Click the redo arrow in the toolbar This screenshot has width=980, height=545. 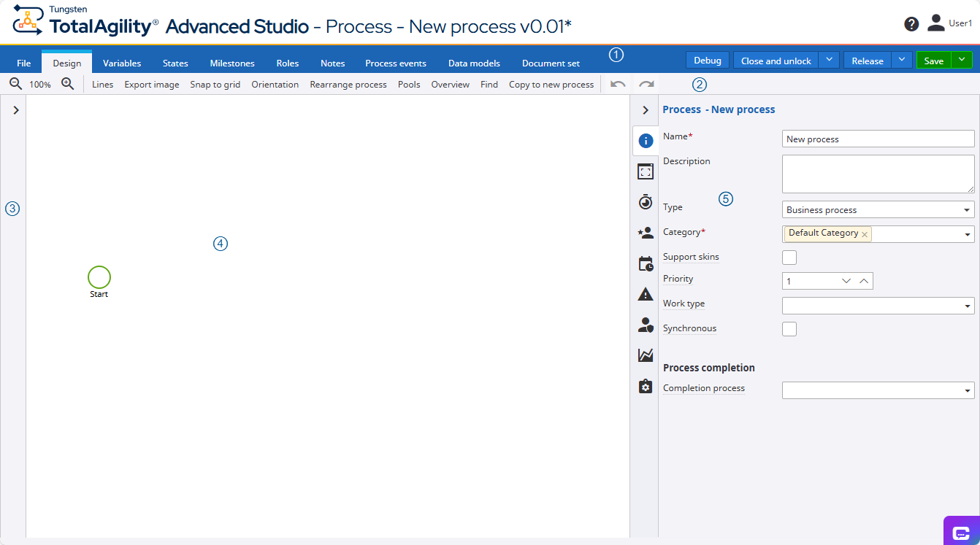coord(646,84)
